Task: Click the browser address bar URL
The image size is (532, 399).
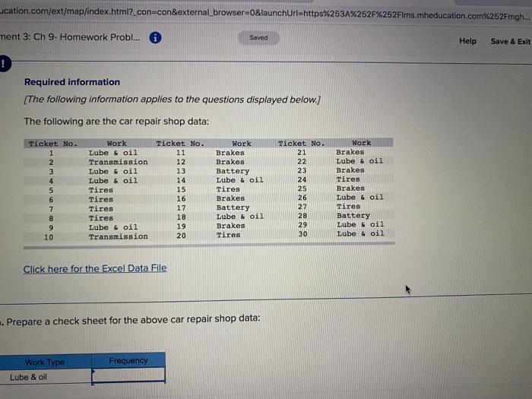Action: [x=264, y=14]
